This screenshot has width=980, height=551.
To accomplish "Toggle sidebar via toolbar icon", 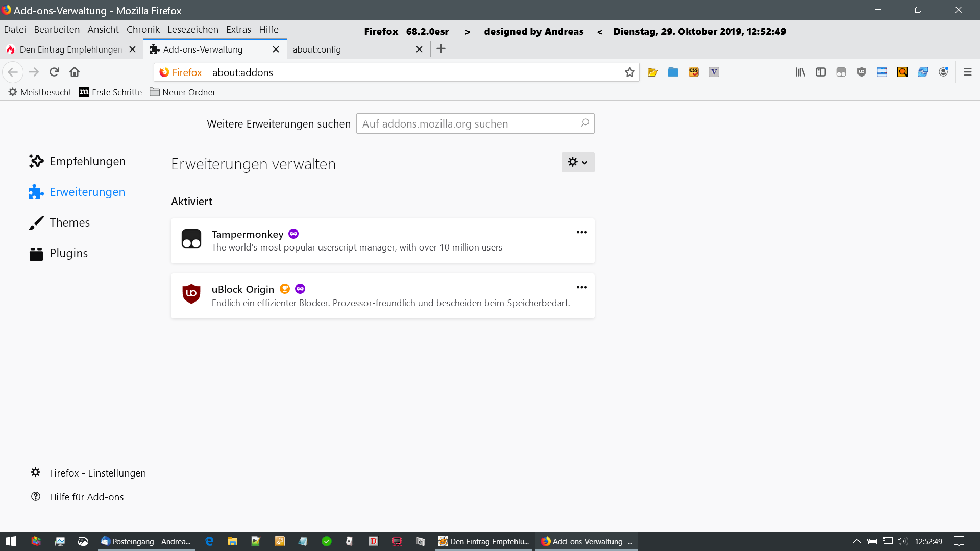I will pos(820,72).
